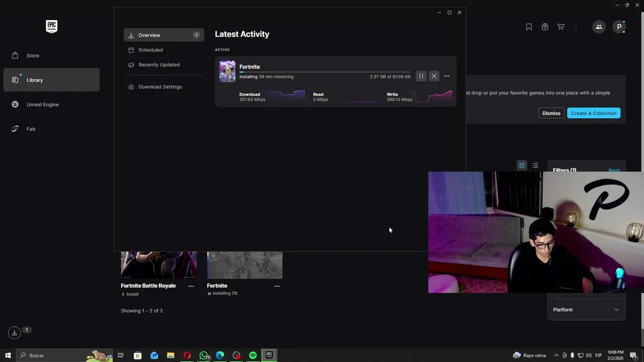Open Fortnite Battle Royale options menu
Viewport: 644px width, 362px height.
[191, 286]
